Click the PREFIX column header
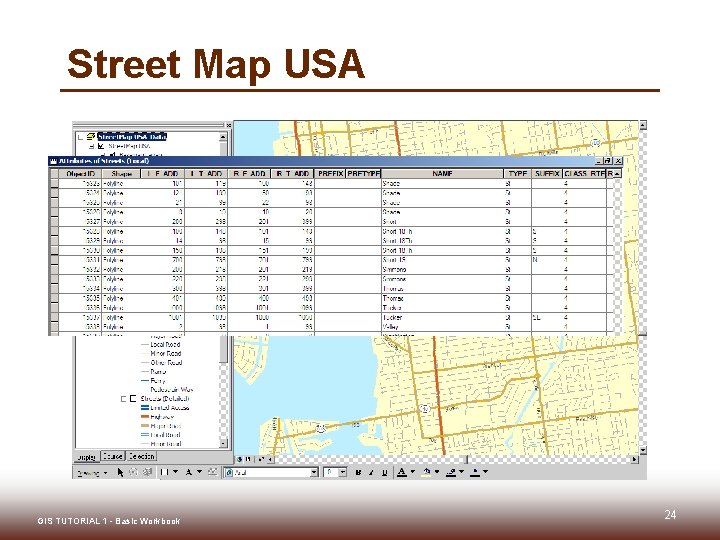The height and width of the screenshot is (540, 720). (330, 174)
